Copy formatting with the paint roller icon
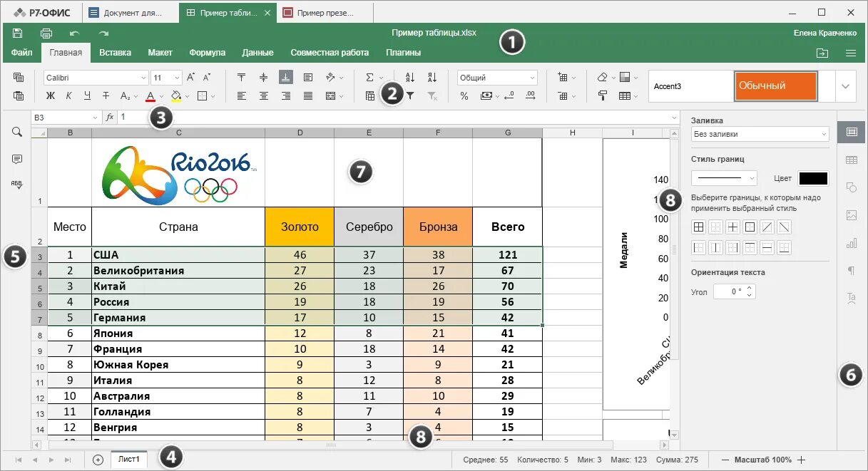 tap(603, 95)
